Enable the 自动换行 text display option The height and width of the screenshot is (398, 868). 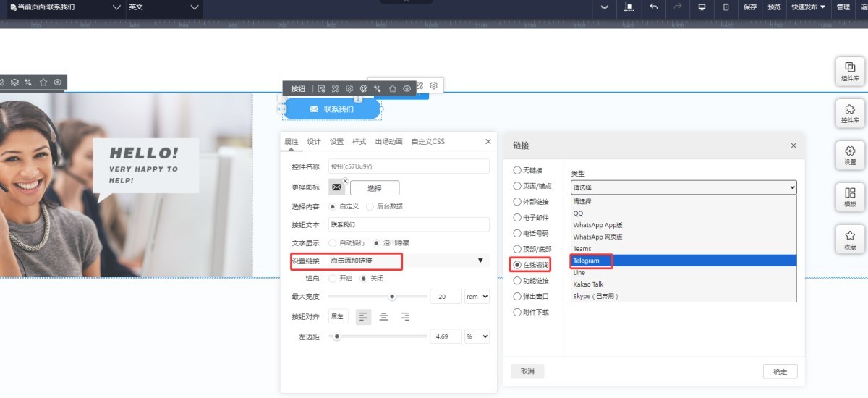point(333,242)
